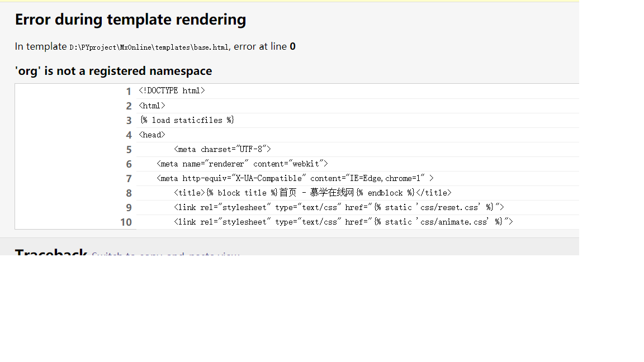
Task: Click the base.html template file path
Action: click(x=149, y=47)
